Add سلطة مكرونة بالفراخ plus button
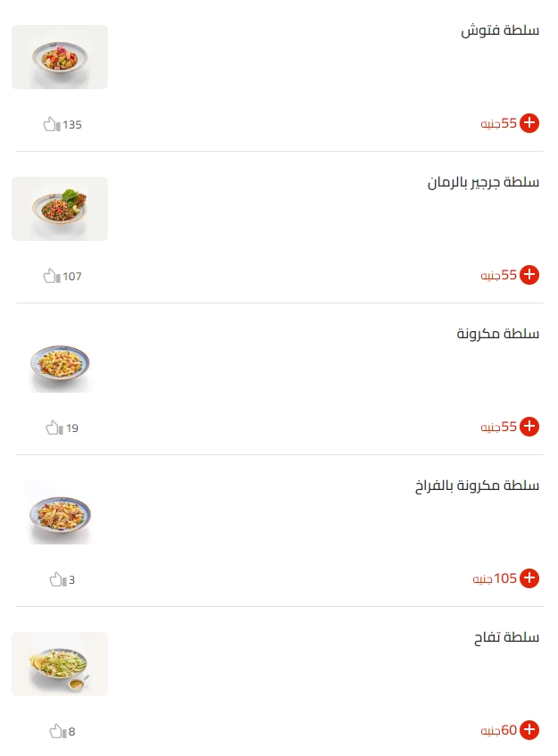The height and width of the screenshot is (756, 558). [x=529, y=578]
